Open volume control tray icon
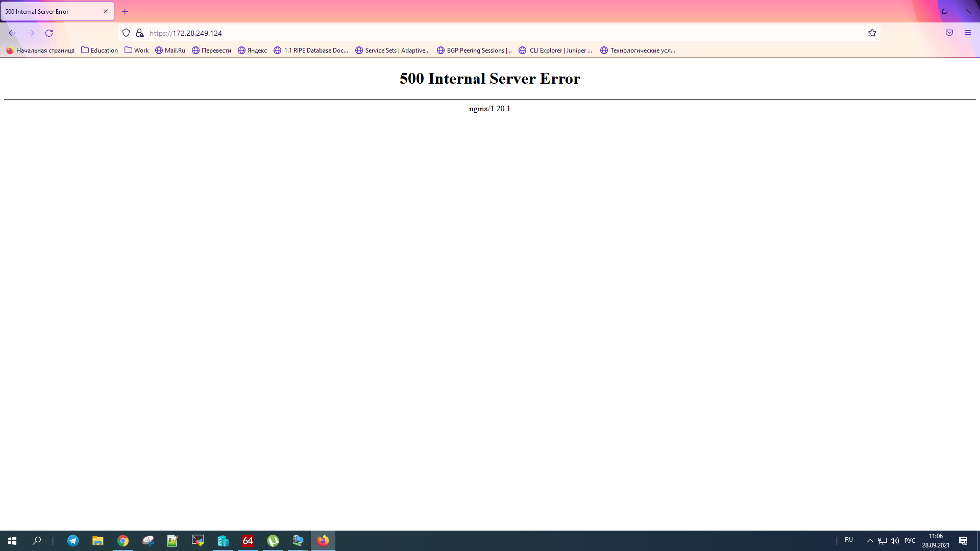Screen dimensions: 980x551 click(x=895, y=541)
